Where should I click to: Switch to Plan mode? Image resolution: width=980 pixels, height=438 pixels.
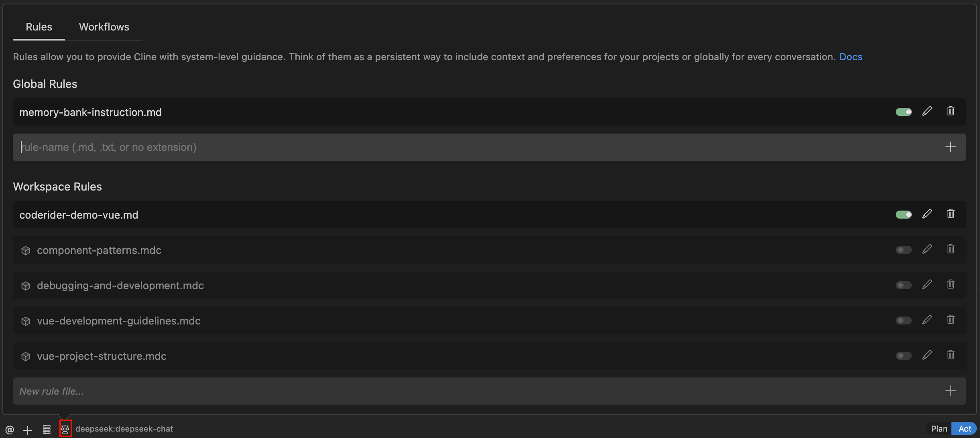(939, 429)
